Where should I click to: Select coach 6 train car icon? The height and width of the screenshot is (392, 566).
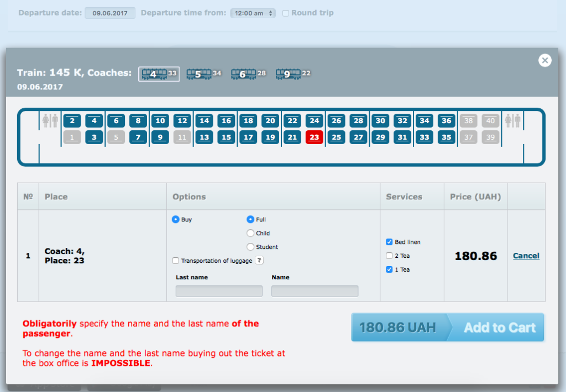point(244,75)
